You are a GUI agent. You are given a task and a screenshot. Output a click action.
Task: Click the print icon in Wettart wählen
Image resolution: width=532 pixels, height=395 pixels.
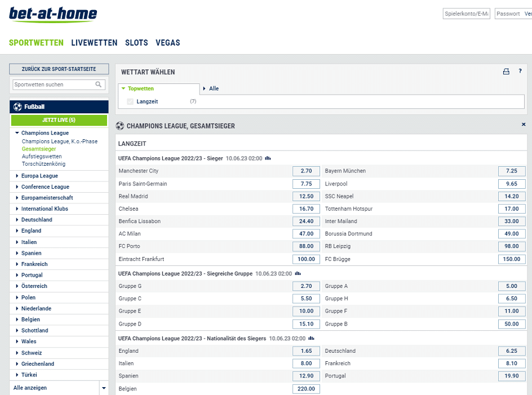point(506,71)
